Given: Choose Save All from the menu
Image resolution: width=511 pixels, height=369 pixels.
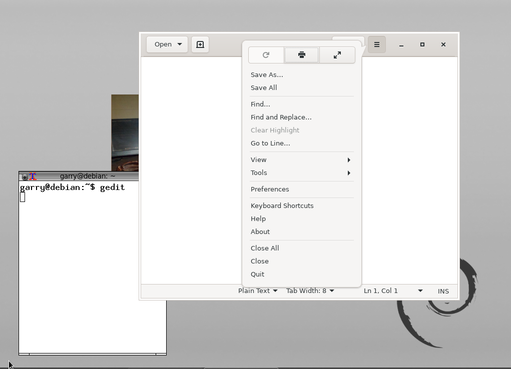Looking at the screenshot, I should coord(301,88).
